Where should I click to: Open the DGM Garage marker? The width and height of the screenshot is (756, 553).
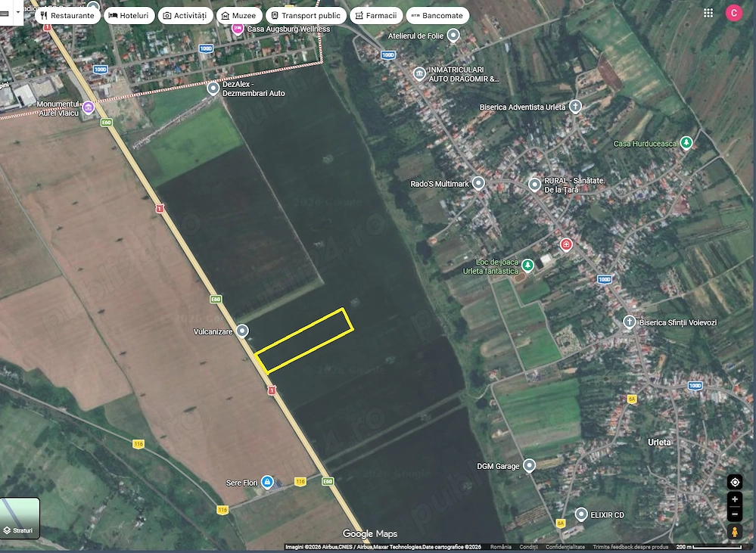tap(530, 466)
